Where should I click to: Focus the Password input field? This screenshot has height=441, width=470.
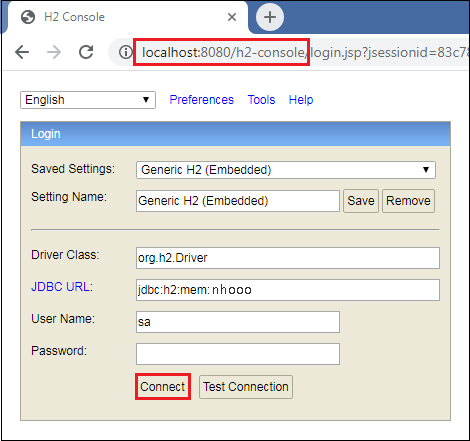coord(238,354)
